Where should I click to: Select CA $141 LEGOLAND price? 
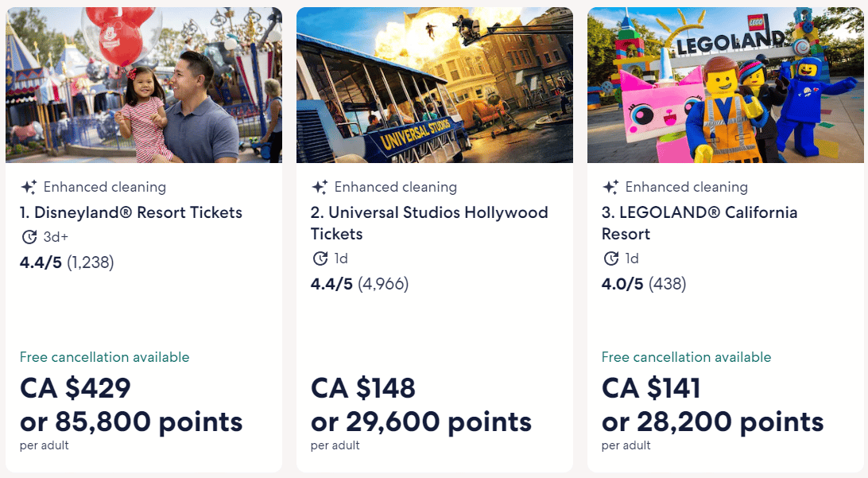(652, 388)
